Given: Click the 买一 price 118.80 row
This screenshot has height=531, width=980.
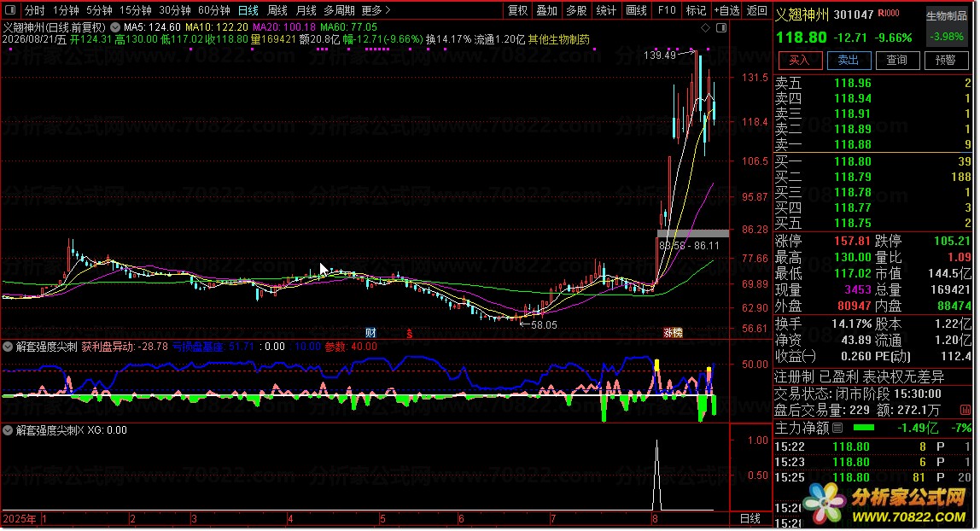Looking at the screenshot, I should pyautogui.click(x=873, y=162).
